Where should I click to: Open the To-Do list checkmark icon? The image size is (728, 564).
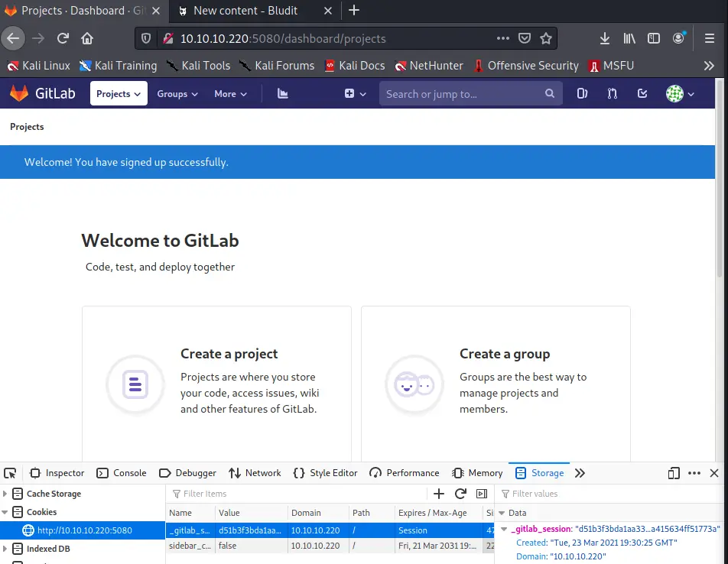point(642,93)
